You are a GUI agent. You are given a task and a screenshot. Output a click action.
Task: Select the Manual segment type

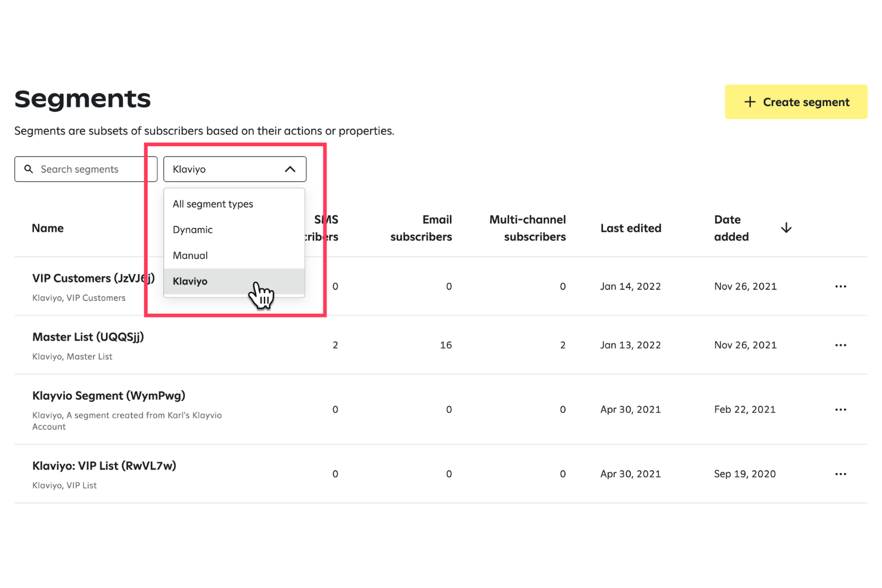(x=190, y=255)
